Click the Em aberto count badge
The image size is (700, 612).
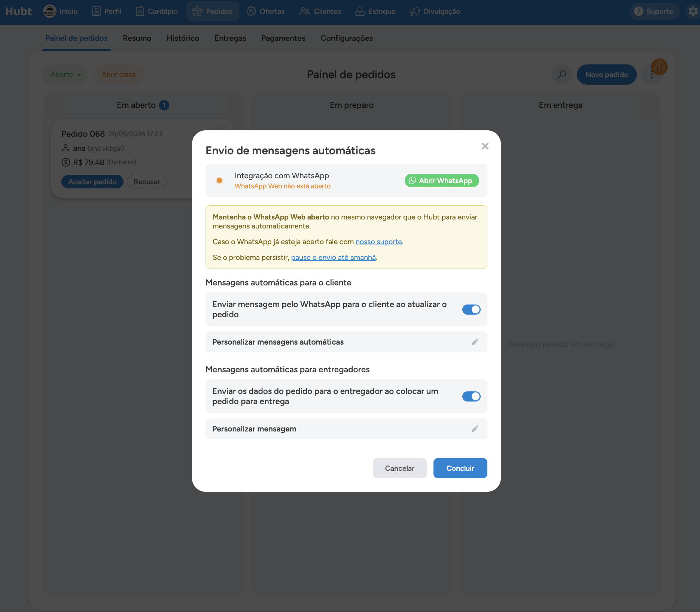point(164,105)
